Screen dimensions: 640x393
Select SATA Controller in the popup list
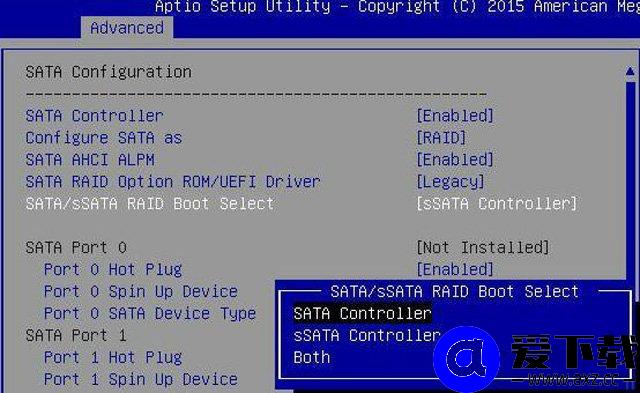[362, 313]
